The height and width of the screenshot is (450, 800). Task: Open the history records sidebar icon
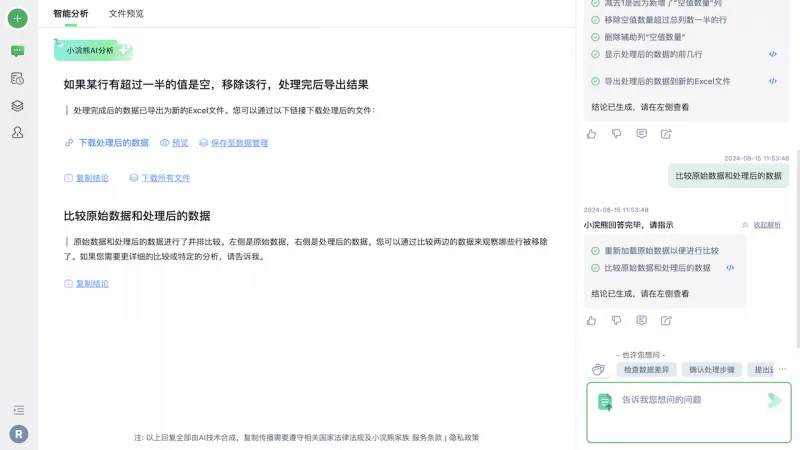pos(17,78)
